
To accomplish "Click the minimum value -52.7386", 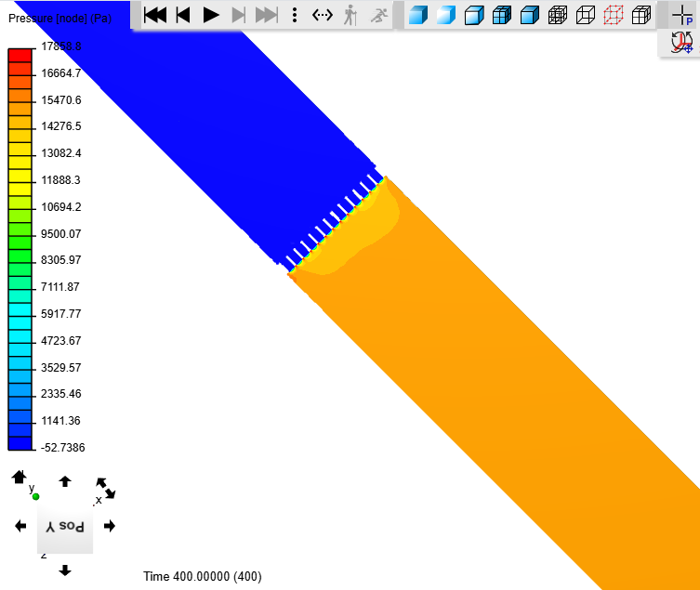I will (62, 447).
